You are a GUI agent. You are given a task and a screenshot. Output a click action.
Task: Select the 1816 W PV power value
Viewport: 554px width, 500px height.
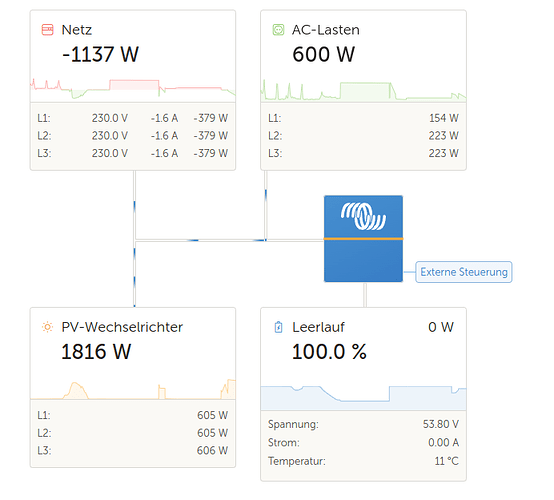[96, 352]
